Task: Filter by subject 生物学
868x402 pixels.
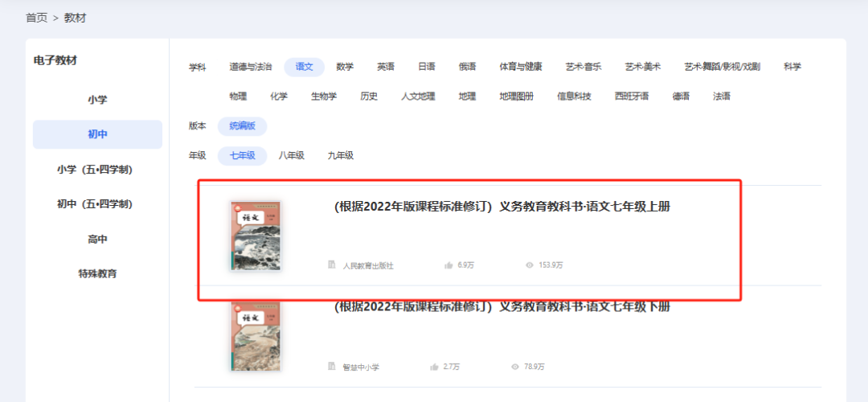Action: 324,96
